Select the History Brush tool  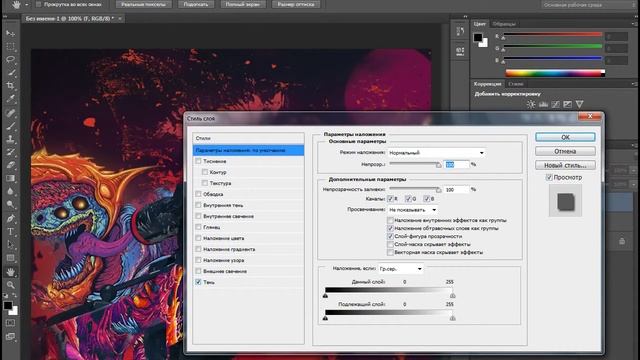click(x=10, y=152)
